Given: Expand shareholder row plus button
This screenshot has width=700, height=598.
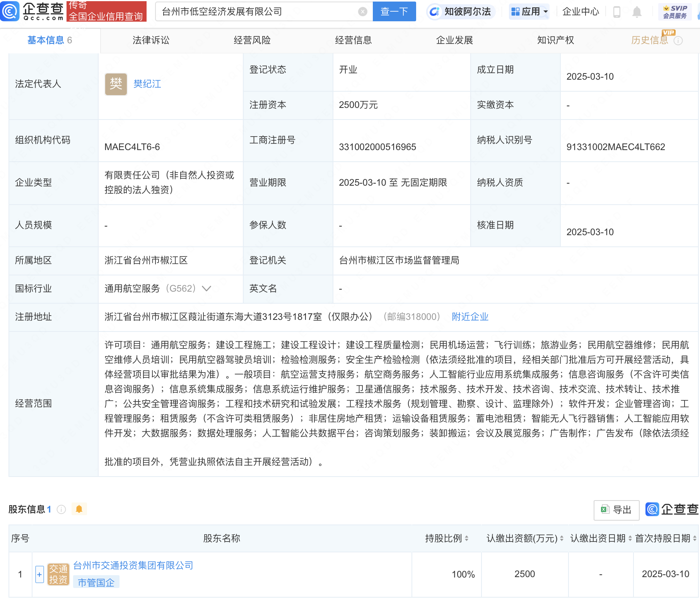Looking at the screenshot, I should click(39, 574).
